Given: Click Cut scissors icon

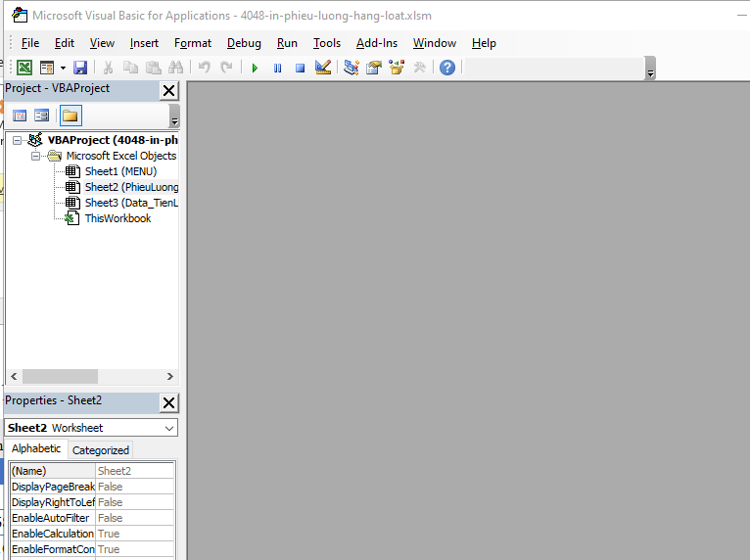Looking at the screenshot, I should click(108, 68).
